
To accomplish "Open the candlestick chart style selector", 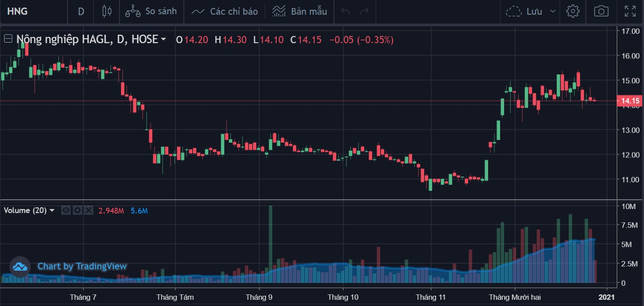I will (107, 11).
